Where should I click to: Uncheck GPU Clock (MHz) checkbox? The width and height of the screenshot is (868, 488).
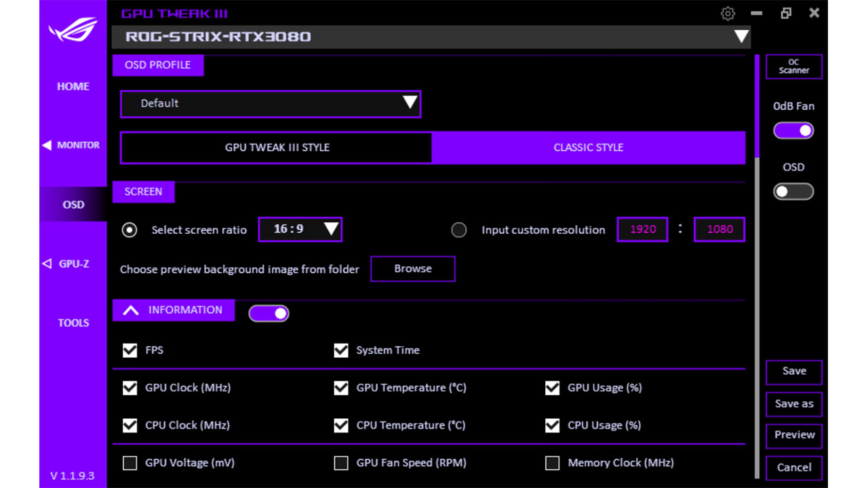(130, 388)
